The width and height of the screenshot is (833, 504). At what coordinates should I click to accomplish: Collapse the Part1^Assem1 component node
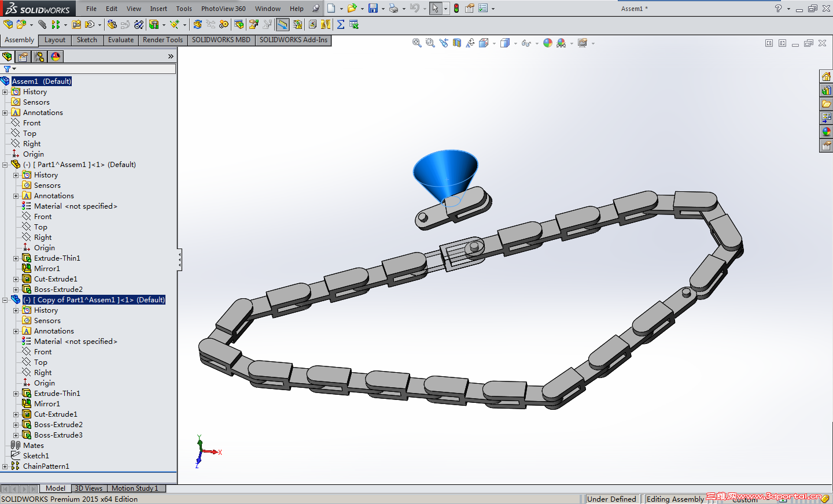coord(5,165)
